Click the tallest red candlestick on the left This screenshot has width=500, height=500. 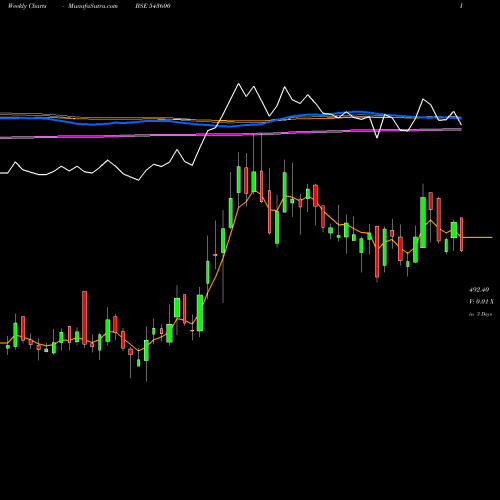(x=85, y=318)
